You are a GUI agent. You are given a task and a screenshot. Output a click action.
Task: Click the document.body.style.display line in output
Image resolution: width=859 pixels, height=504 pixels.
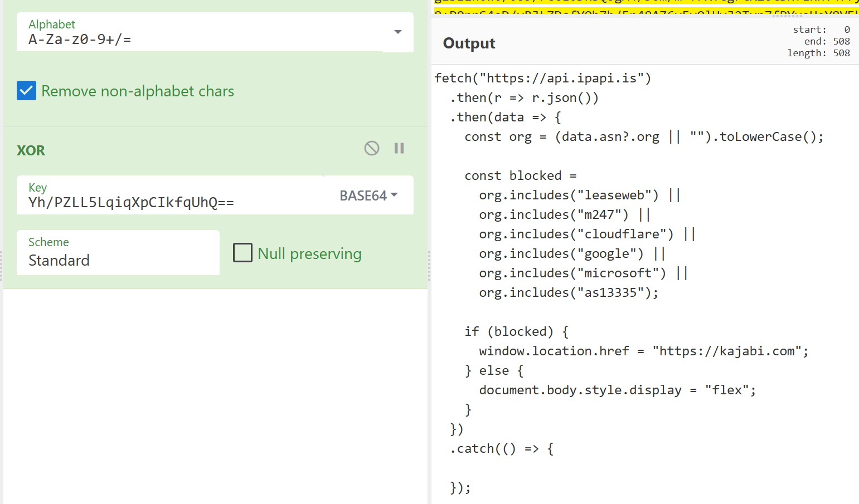(617, 390)
